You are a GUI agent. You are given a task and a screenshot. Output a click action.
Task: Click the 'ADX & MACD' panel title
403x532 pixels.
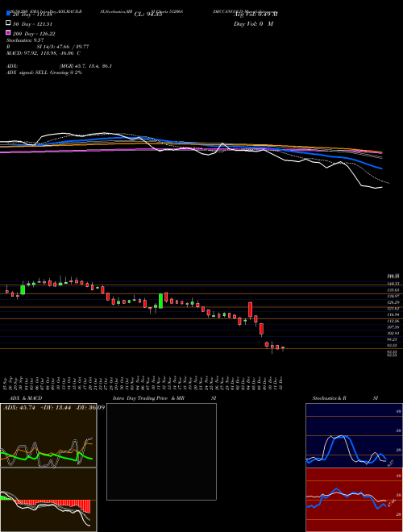tap(26, 398)
